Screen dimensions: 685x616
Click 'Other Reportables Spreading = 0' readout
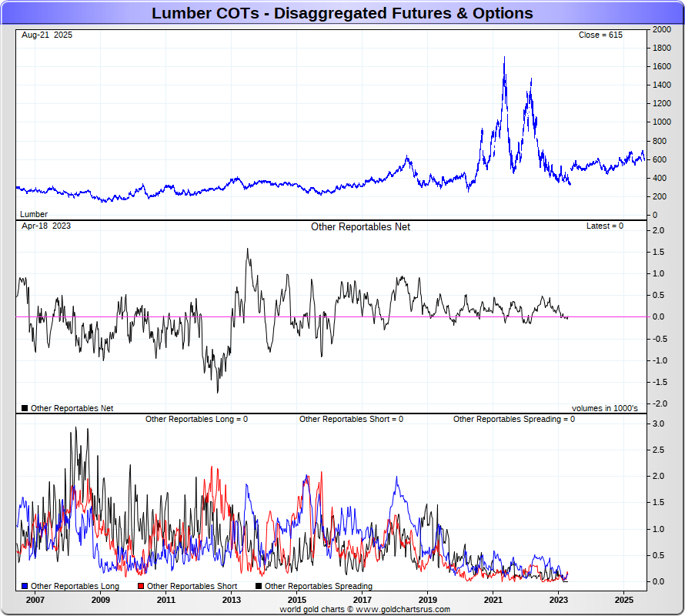tap(514, 419)
